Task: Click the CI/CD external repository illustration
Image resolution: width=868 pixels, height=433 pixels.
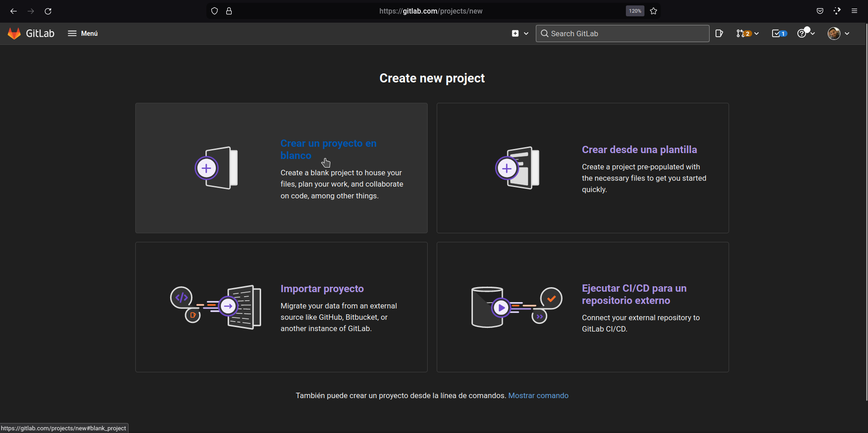Action: point(517,307)
